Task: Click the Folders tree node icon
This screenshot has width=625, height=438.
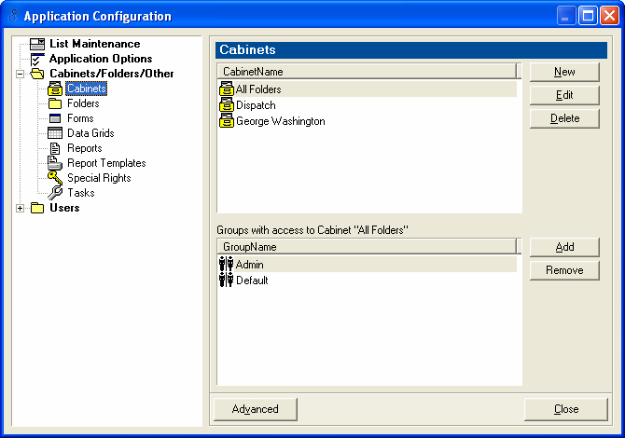Action: [x=55, y=104]
